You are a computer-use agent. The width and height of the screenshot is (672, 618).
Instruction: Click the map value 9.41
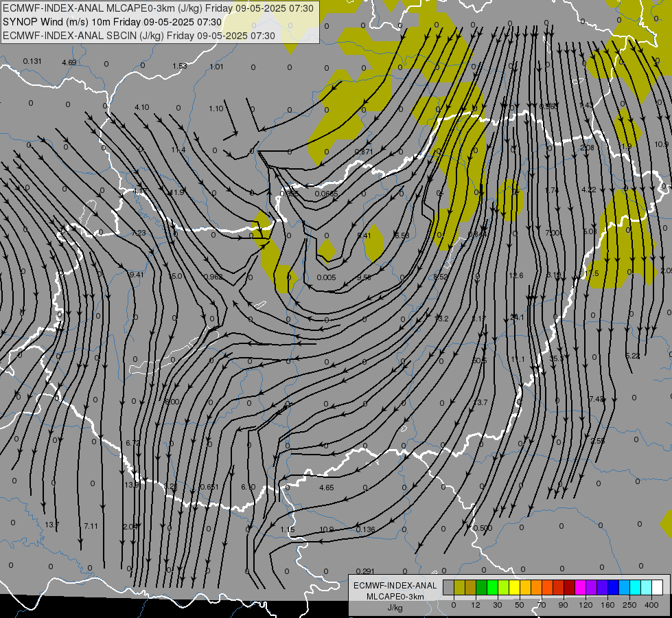137,275
